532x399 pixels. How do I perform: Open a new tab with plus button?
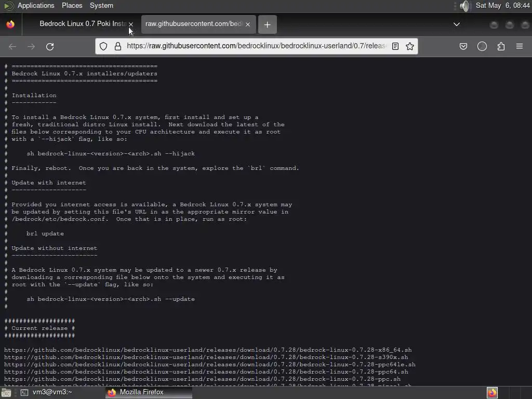tap(268, 24)
